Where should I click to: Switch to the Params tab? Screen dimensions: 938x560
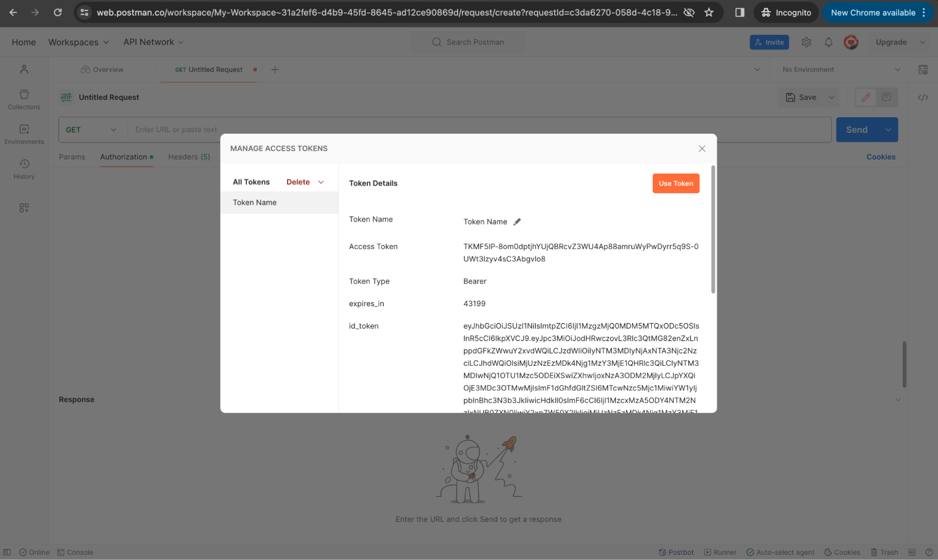(72, 157)
